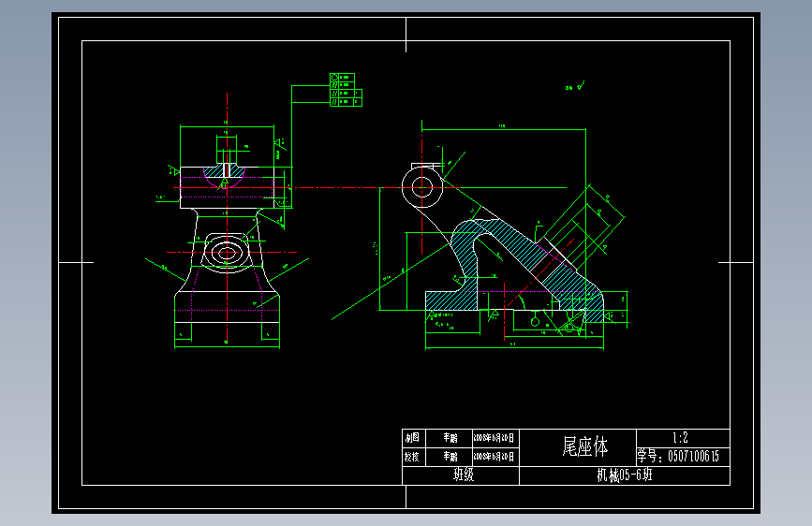The height and width of the screenshot is (526, 812).
Task: Click the student number 学号: 0507100615
Action: [x=678, y=456]
